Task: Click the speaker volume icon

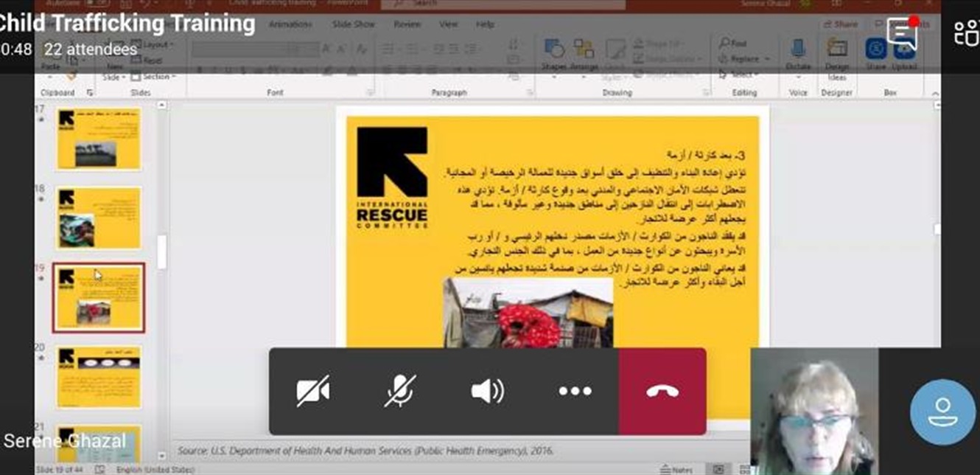Action: 488,391
